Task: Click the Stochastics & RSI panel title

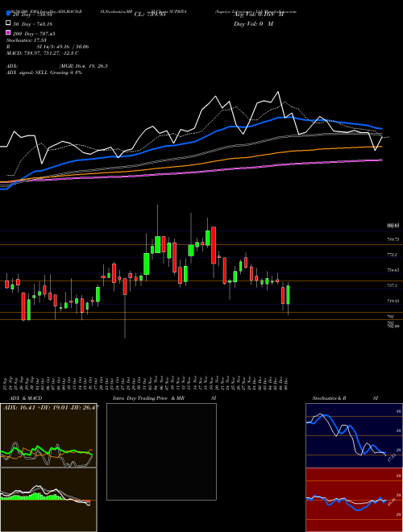Action: pyautogui.click(x=345, y=398)
